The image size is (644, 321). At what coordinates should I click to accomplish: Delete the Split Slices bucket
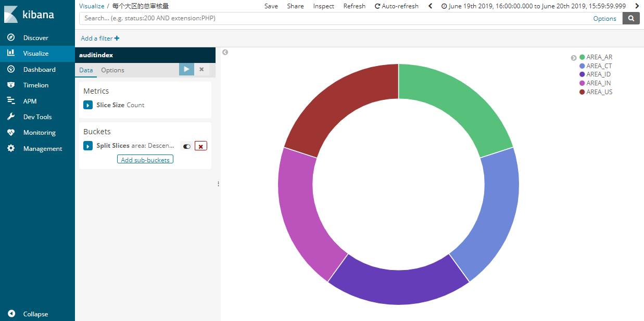tap(201, 146)
